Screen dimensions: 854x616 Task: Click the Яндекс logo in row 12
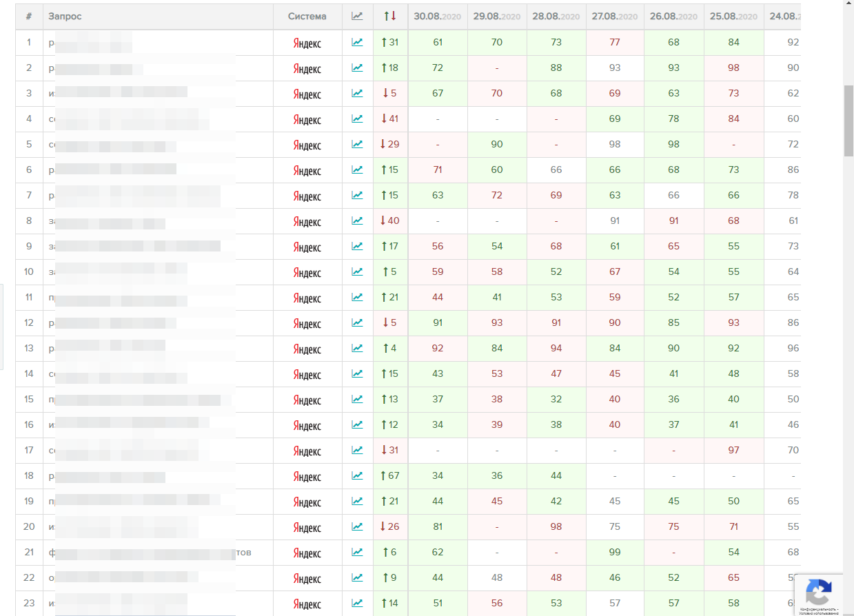tap(307, 323)
